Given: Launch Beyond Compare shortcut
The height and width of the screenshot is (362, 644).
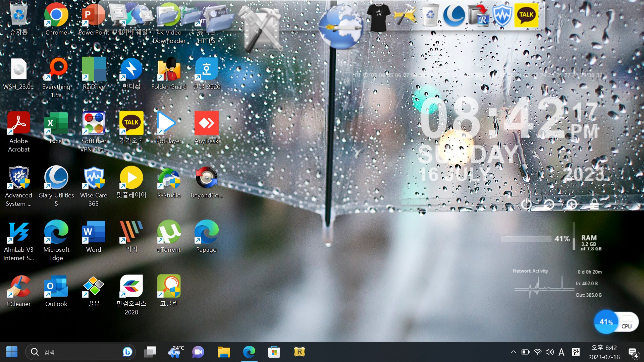Looking at the screenshot, I should [x=206, y=182].
